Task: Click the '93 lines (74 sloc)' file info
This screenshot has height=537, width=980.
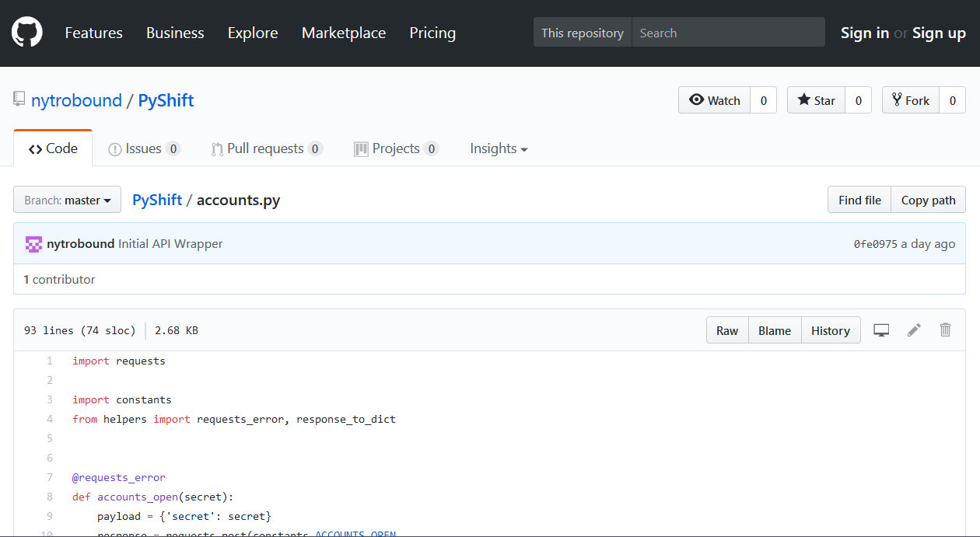Action: pos(80,330)
